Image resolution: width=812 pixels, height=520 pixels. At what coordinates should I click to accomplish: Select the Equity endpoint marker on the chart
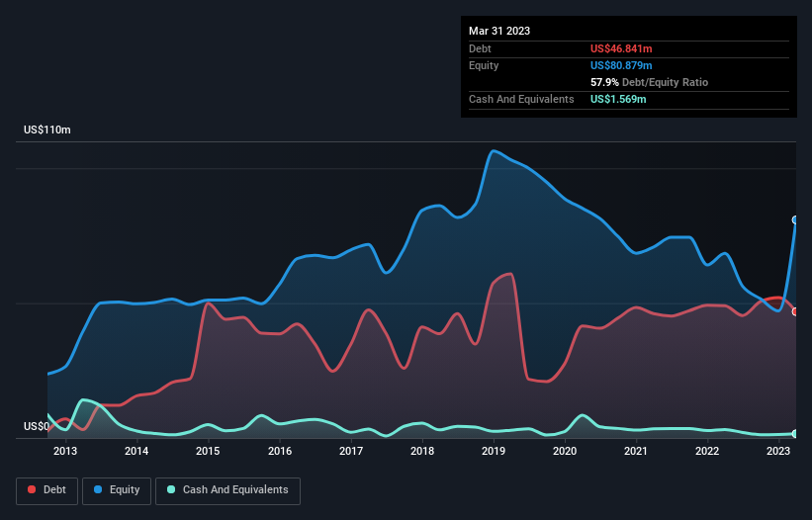pyautogui.click(x=795, y=219)
